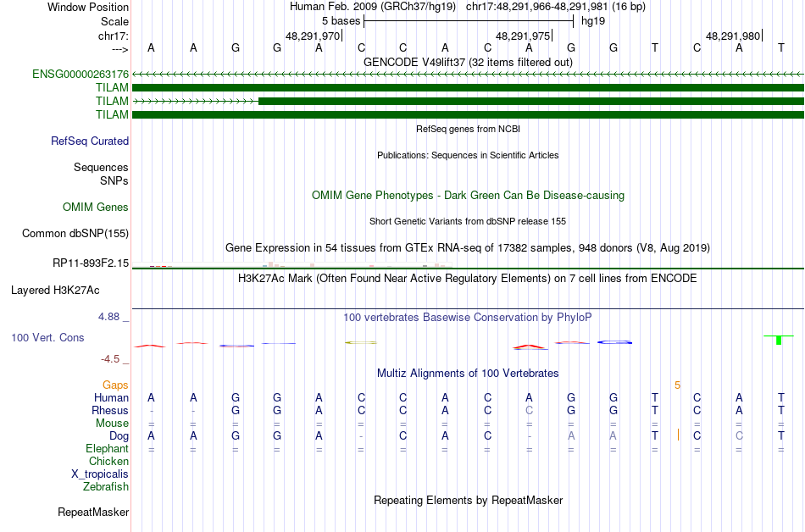805x532 pixels.
Task: Click the Elephant alignment row label
Action: (107, 449)
